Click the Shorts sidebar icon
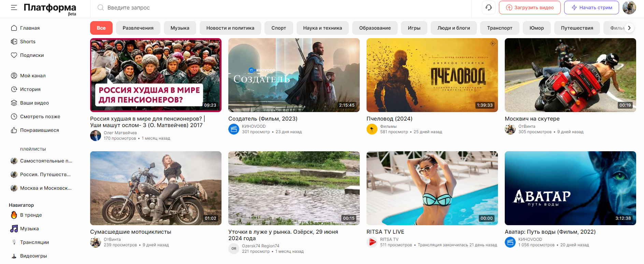 tap(14, 42)
